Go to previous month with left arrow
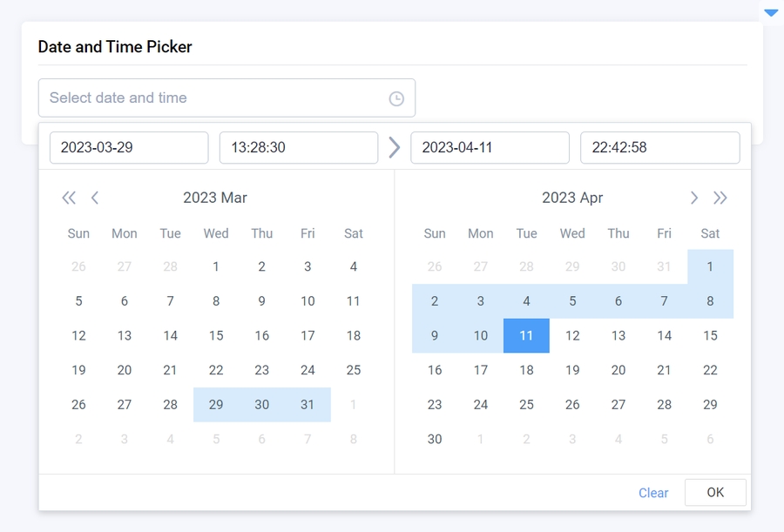Image resolution: width=784 pixels, height=532 pixels. pyautogui.click(x=95, y=198)
